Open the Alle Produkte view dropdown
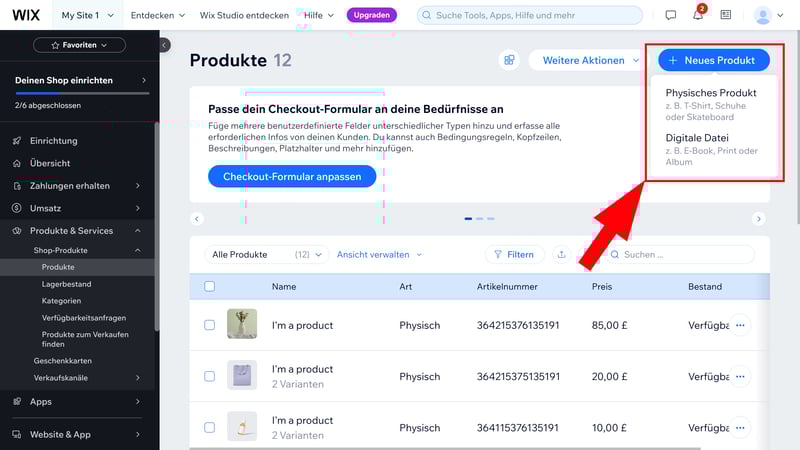Screen dimensions: 800x450 [x=267, y=255]
